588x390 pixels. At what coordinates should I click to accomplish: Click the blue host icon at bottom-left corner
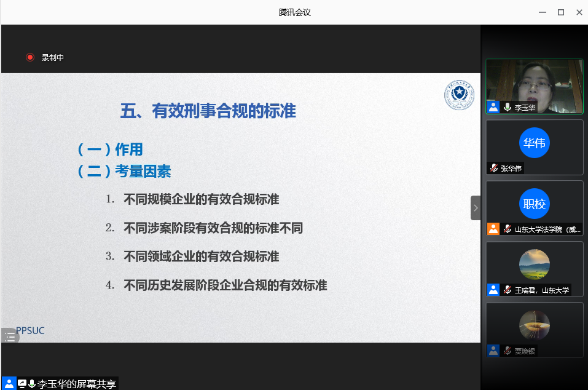(x=9, y=384)
